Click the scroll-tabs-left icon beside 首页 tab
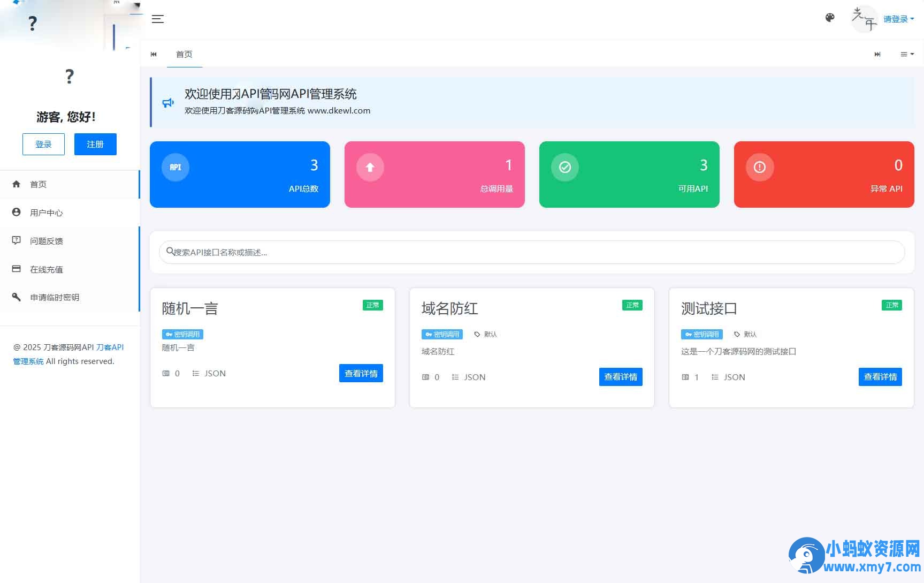This screenshot has height=583, width=924. 154,54
